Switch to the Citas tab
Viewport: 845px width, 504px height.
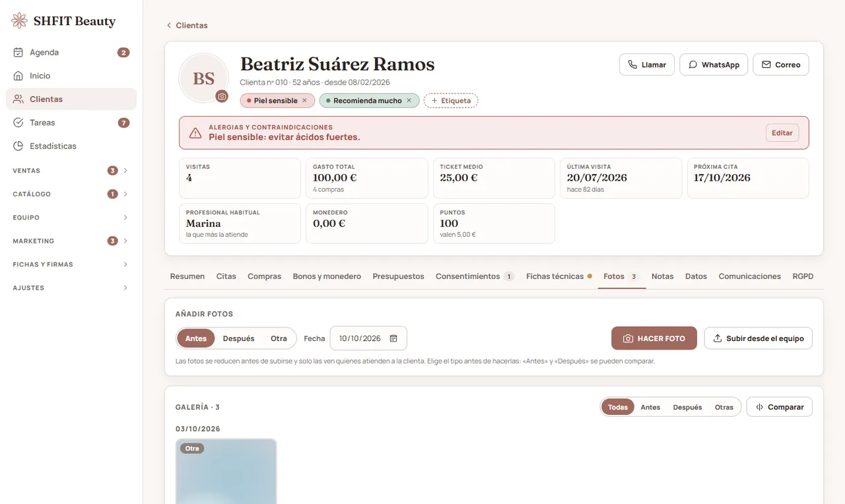point(226,276)
